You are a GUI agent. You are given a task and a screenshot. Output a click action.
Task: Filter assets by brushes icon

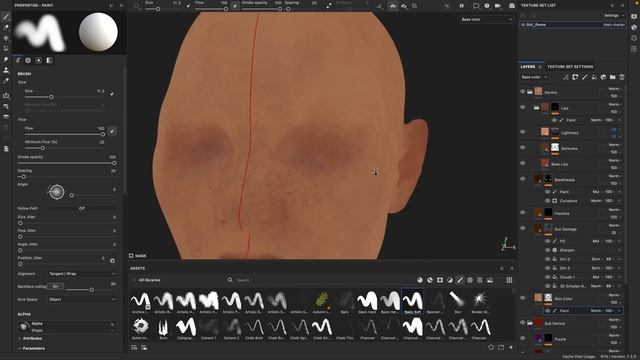pos(460,280)
